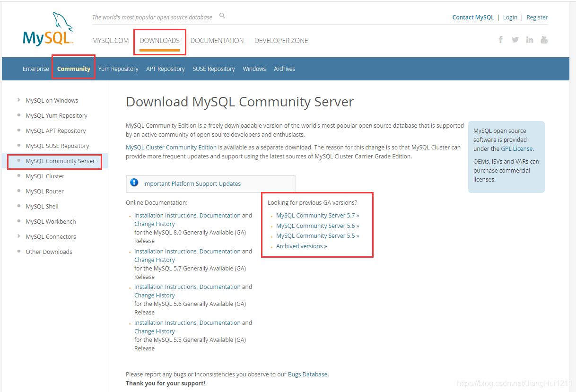Open MySQL Connectors sidebar item

pyautogui.click(x=51, y=237)
